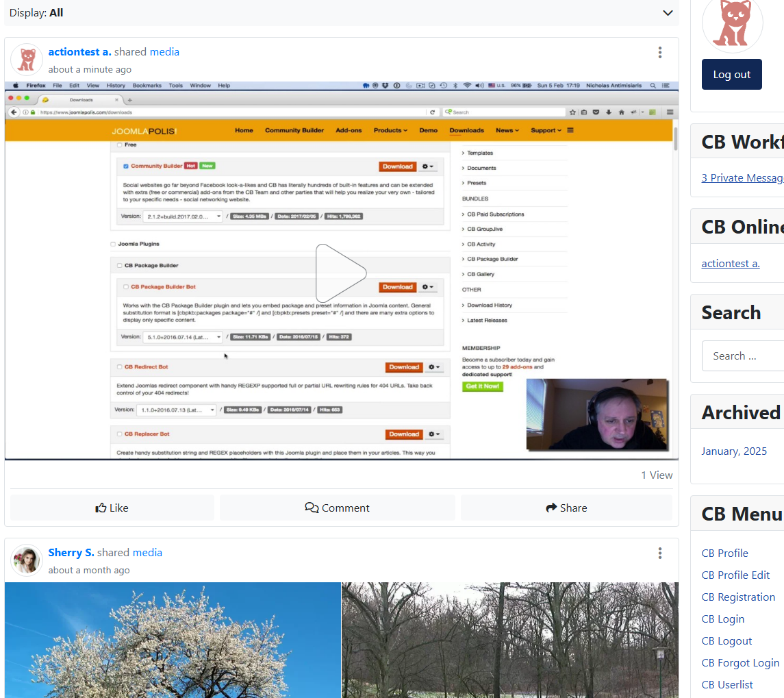Open the January, 2025 archive link

[x=734, y=451]
